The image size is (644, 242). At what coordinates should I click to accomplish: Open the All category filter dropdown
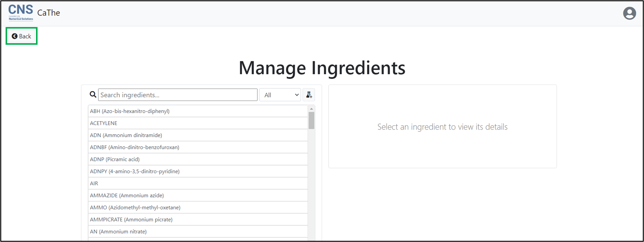280,95
